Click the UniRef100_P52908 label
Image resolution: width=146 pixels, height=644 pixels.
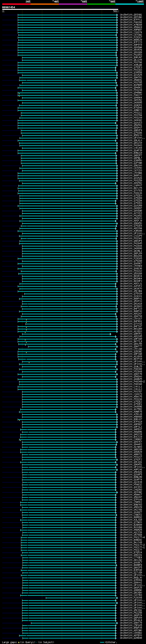click(x=131, y=371)
